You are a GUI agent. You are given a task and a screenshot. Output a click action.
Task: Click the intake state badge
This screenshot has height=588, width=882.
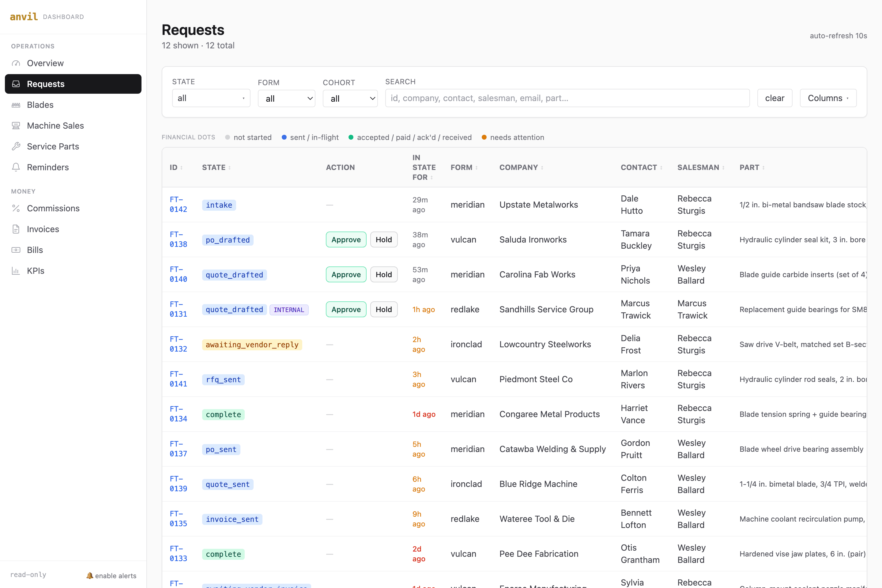(x=219, y=205)
